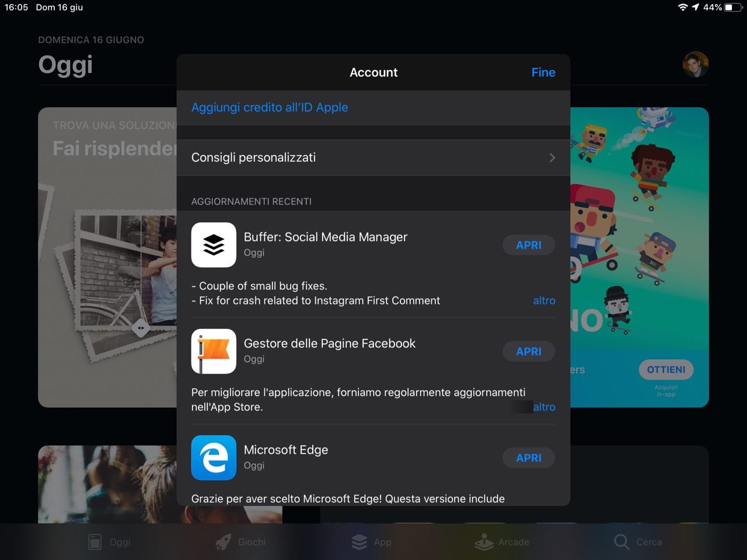This screenshot has height=560, width=747.
Task: Tap the Buffer: Social Media Manager title
Action: pos(326,237)
